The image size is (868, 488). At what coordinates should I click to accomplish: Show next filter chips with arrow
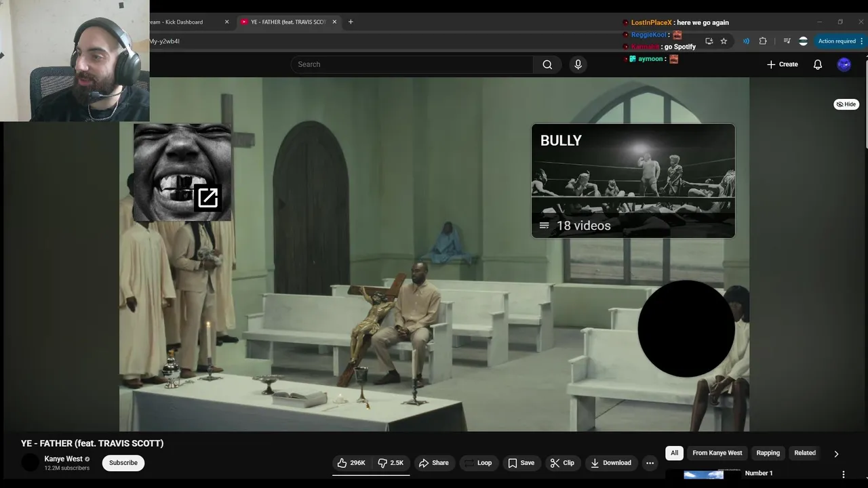pyautogui.click(x=836, y=453)
